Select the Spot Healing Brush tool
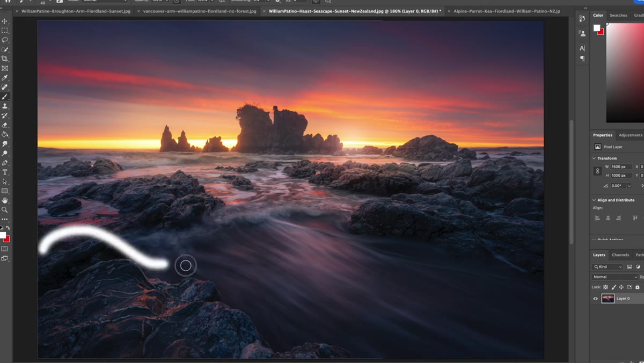This screenshot has width=644, height=363. click(x=5, y=87)
